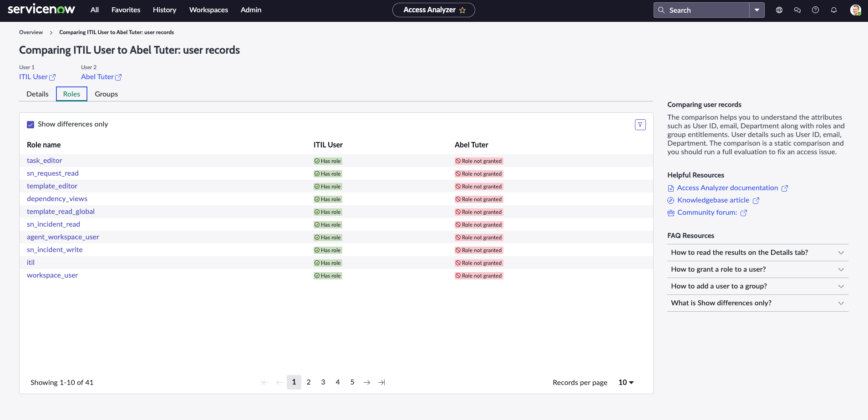The image size is (868, 420).
Task: Open the globe scope selector icon
Action: (779, 10)
